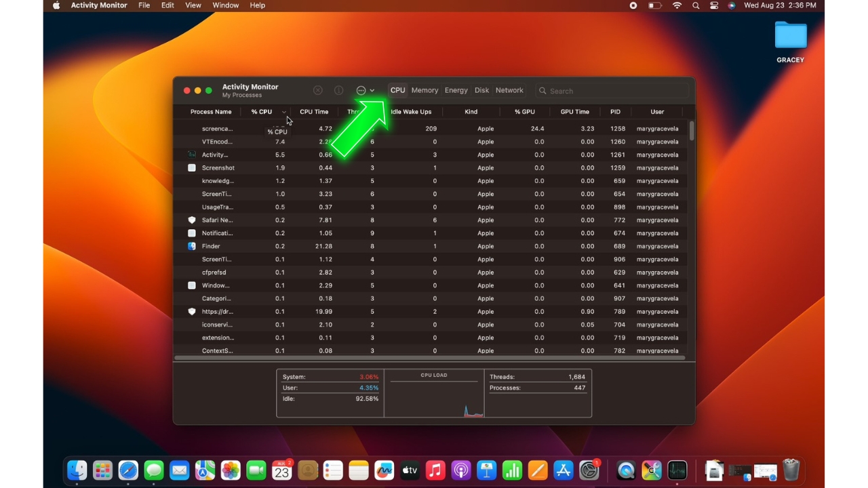
Task: Open the Trash in the Dock
Action: point(791,470)
